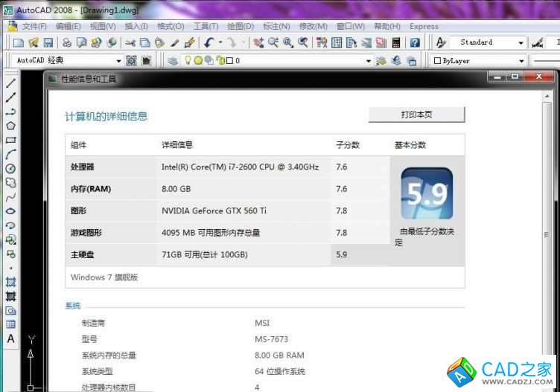This screenshot has height=392, width=560.
Task: Click layer 0 color square swatch
Action: (x=230, y=61)
